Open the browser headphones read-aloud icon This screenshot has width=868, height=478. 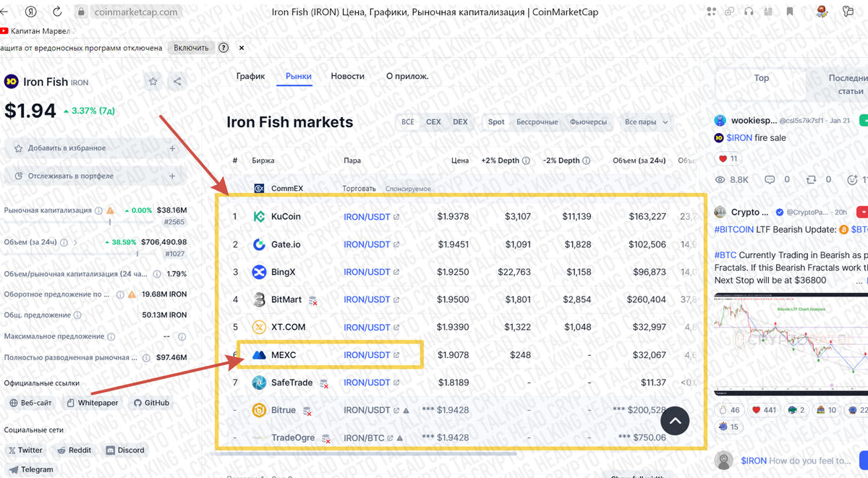coord(749,12)
